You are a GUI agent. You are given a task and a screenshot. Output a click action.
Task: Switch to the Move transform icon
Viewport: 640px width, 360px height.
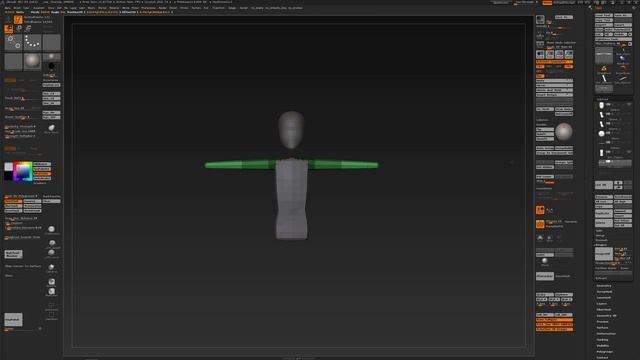pyautogui.click(x=18, y=29)
